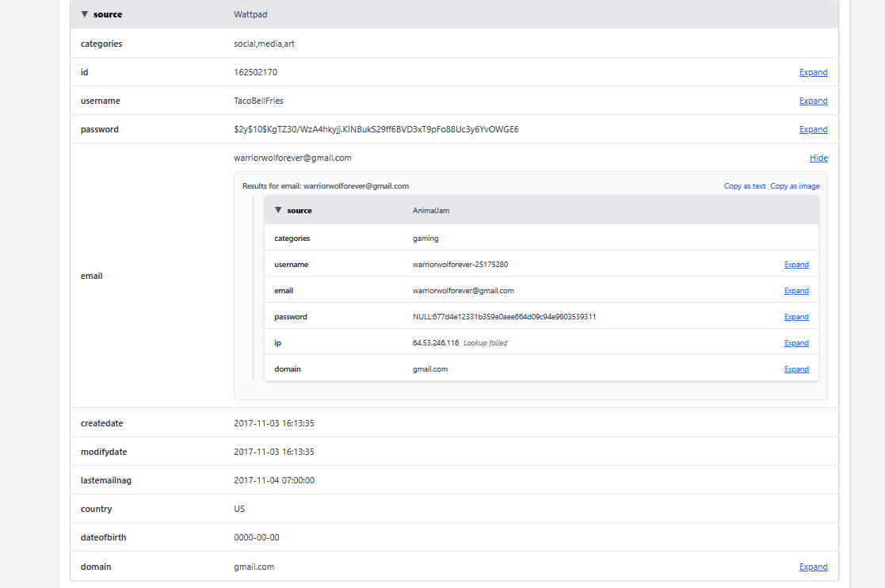
Task: Expand the AnimalJam email row
Action: [x=796, y=291]
